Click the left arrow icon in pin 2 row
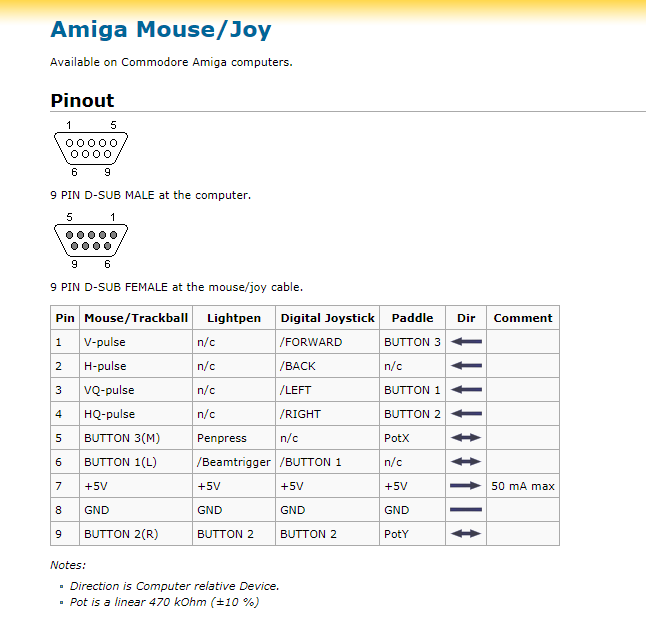 tap(466, 366)
